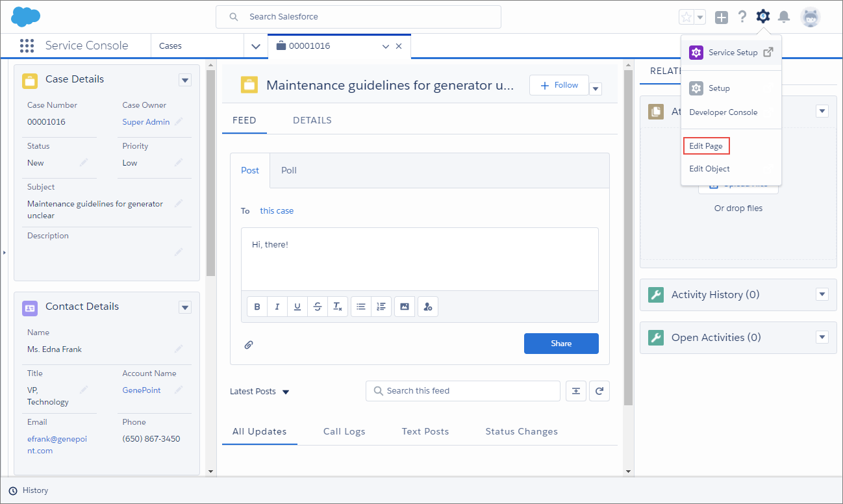Edit the Title field pencil icon
The width and height of the screenshot is (843, 504).
(84, 390)
